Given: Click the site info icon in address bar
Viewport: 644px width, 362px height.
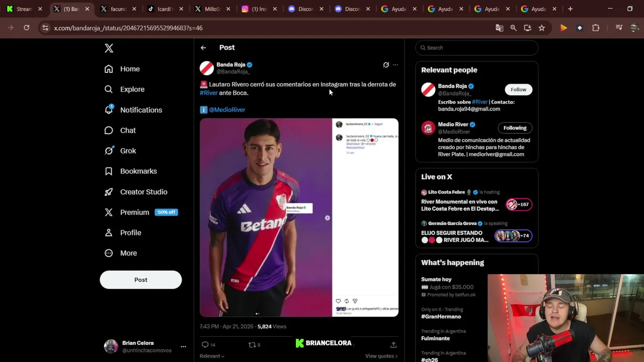Looking at the screenshot, I should click(45, 28).
